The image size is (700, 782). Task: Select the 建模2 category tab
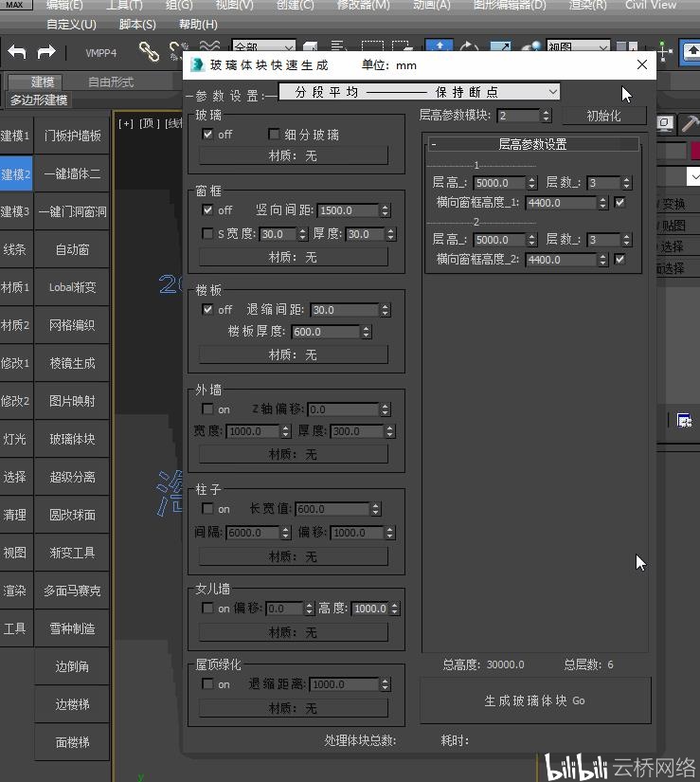(16, 173)
